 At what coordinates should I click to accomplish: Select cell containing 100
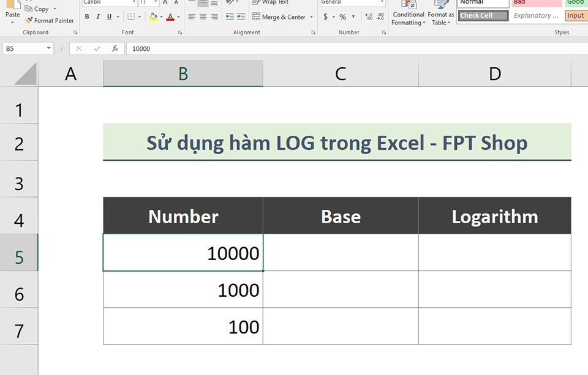(183, 326)
